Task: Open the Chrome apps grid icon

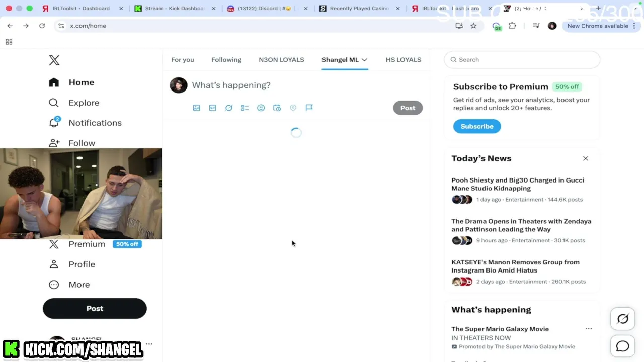Action: (9, 42)
